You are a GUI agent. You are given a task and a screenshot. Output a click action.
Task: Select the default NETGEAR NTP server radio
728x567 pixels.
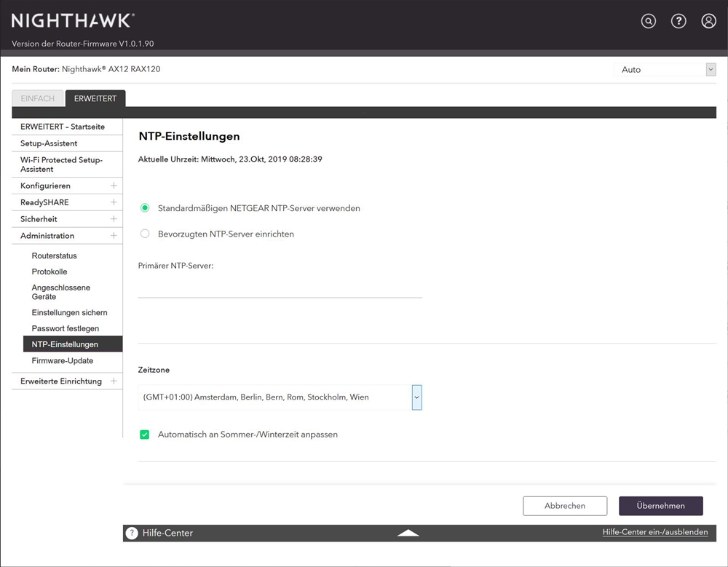click(145, 208)
